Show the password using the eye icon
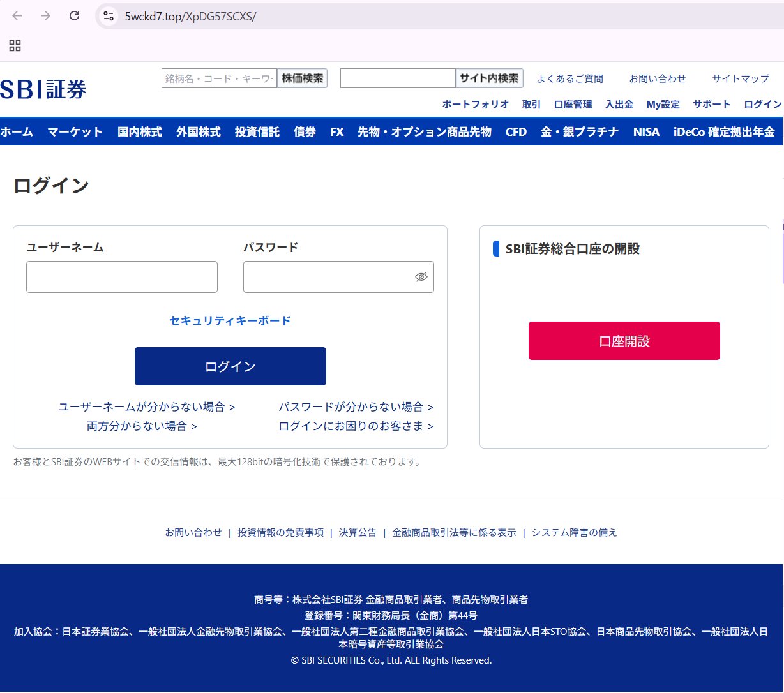 coord(421,276)
